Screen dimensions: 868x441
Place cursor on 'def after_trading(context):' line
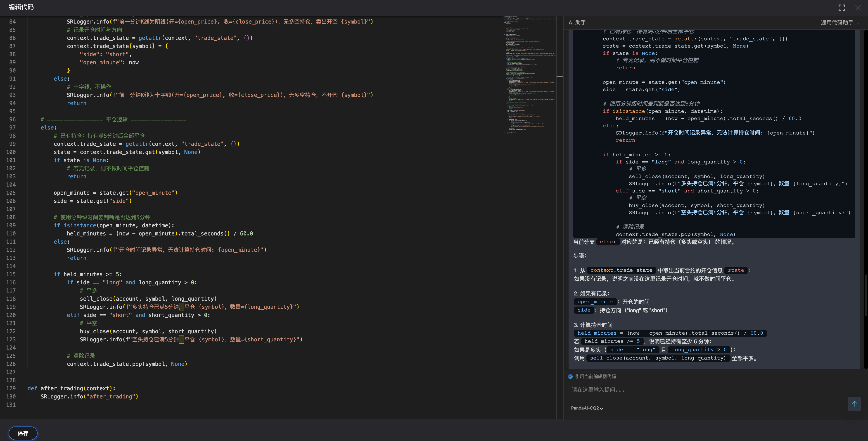pos(71,388)
